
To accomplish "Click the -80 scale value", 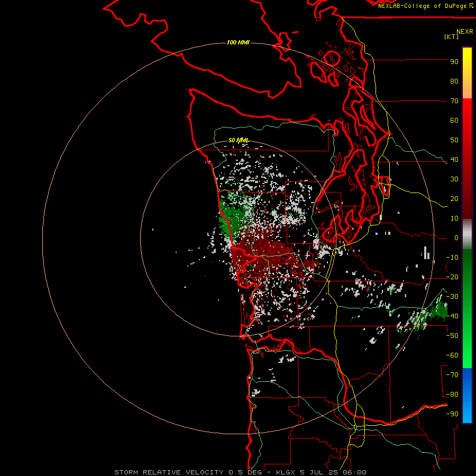I will [x=452, y=395].
